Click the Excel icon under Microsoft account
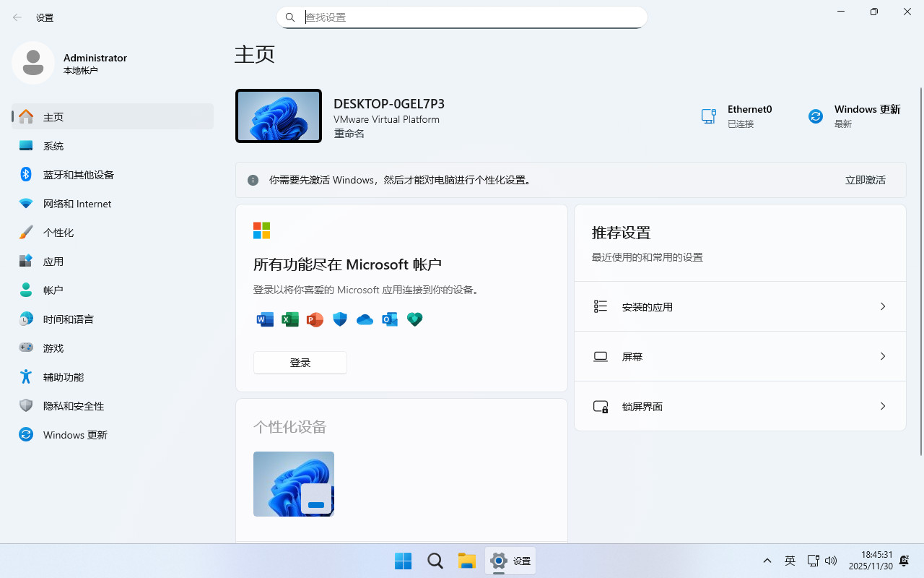Viewport: 924px width, 578px height. [289, 319]
